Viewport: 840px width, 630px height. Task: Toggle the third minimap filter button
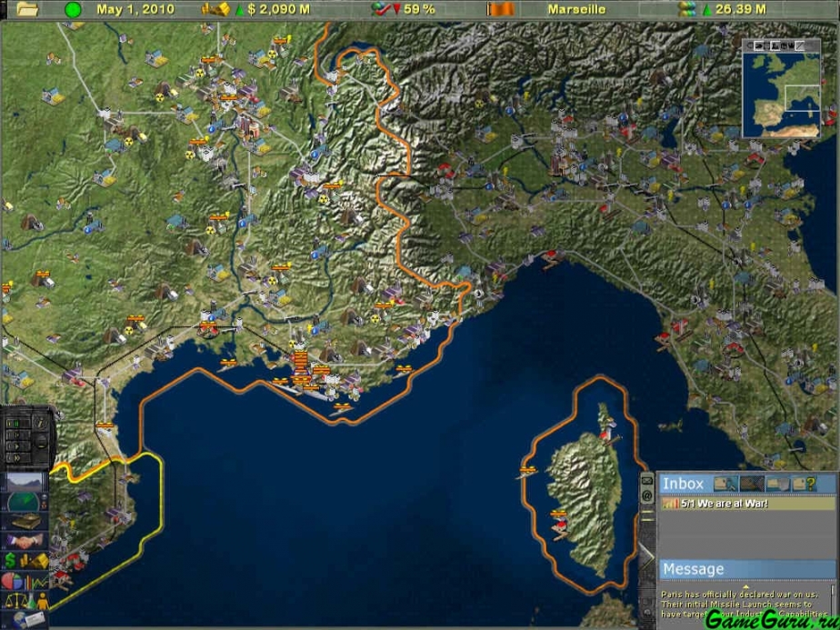pos(766,45)
